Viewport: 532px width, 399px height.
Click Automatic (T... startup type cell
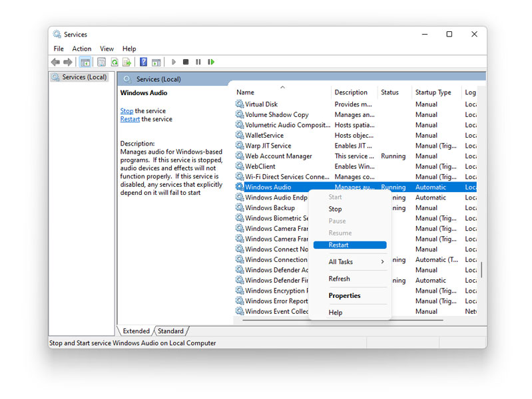point(437,259)
